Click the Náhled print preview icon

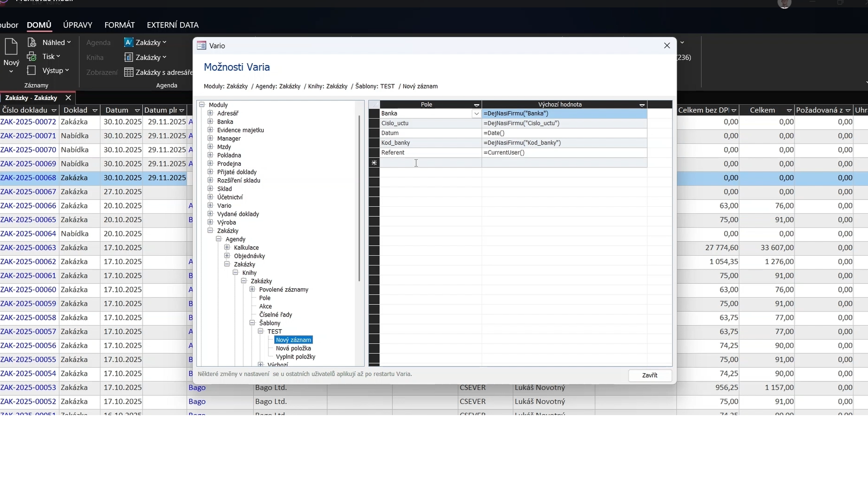tap(32, 42)
